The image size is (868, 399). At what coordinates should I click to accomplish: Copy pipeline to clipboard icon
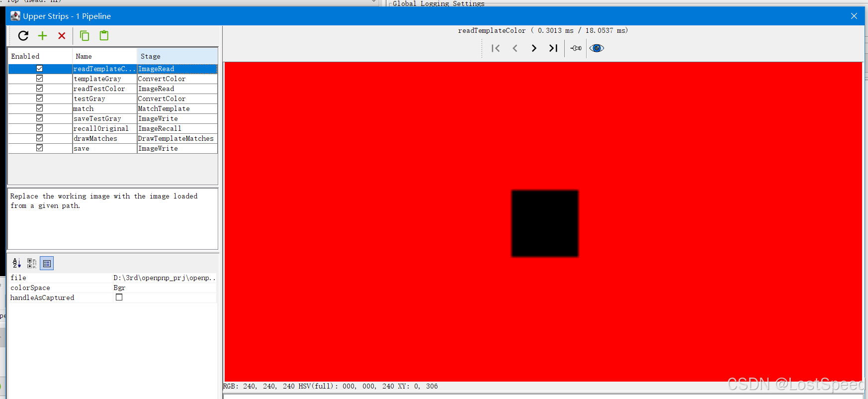pyautogui.click(x=85, y=36)
